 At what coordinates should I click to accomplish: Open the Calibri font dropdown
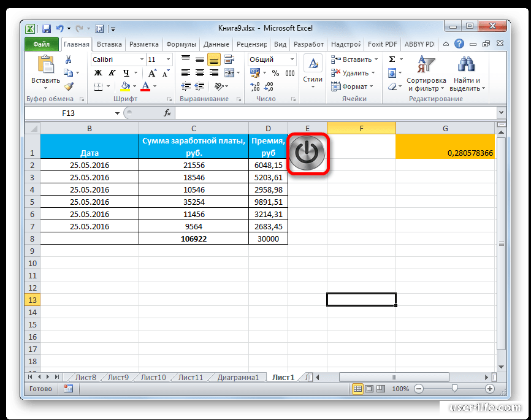[142, 59]
